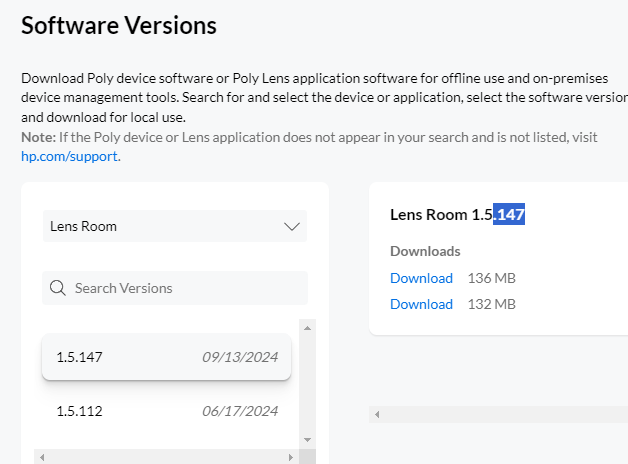Click the 132 MB size text
This screenshot has width=628, height=464.
tap(491, 304)
